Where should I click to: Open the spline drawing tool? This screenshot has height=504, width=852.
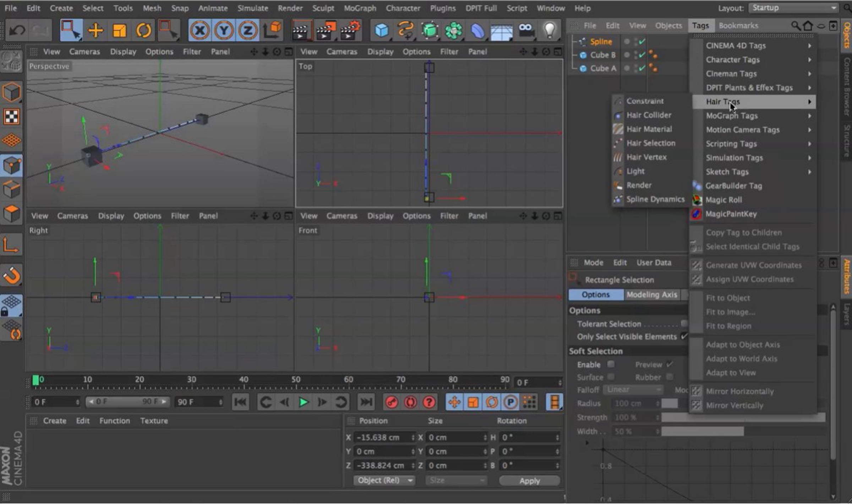(x=406, y=31)
